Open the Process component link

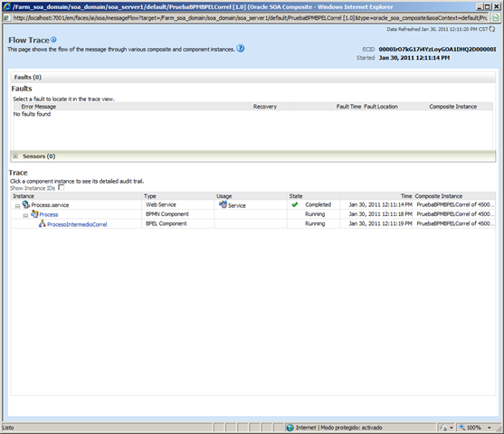click(x=49, y=214)
